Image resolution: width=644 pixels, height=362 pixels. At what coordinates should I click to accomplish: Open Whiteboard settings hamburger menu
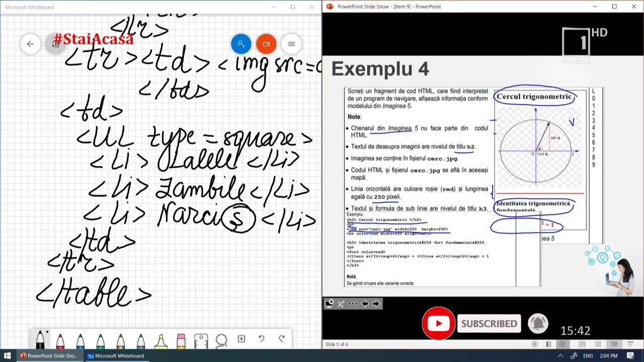pos(291,44)
